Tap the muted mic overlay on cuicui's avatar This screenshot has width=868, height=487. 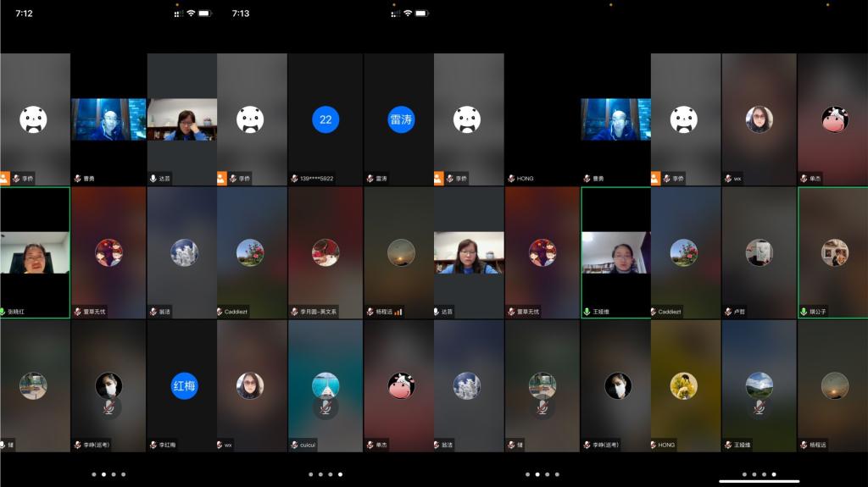325,407
